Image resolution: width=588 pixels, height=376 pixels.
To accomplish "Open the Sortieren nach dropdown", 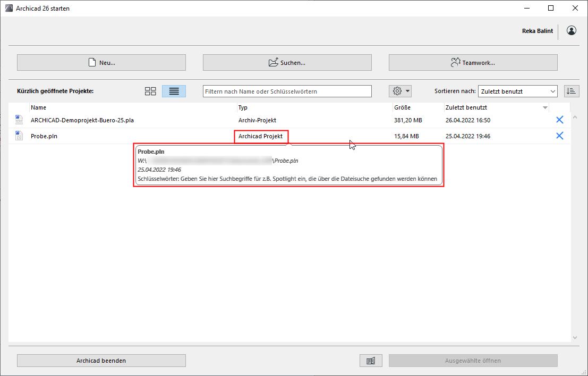I will [517, 91].
